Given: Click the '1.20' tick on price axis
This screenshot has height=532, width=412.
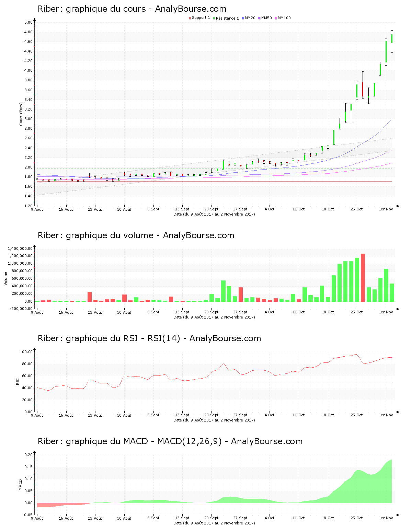Looking at the screenshot, I should [x=28, y=206].
